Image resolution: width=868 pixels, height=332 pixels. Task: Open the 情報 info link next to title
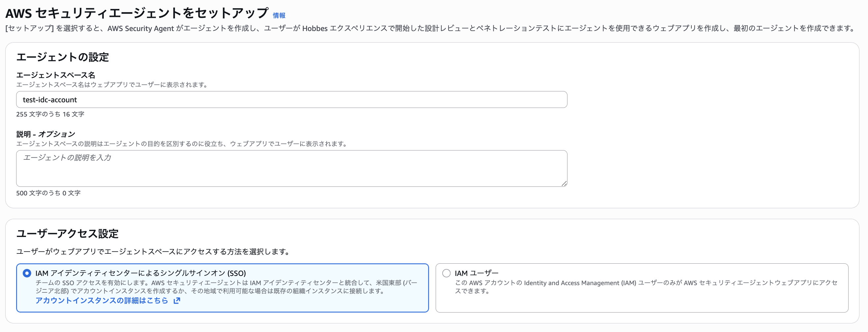click(x=279, y=16)
